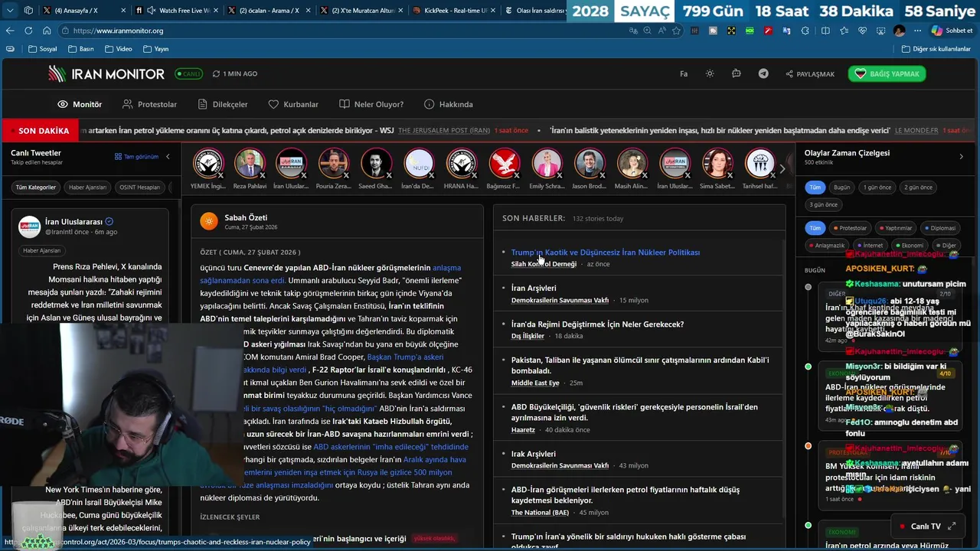Click the read aloud icon in address bar

coord(661,31)
